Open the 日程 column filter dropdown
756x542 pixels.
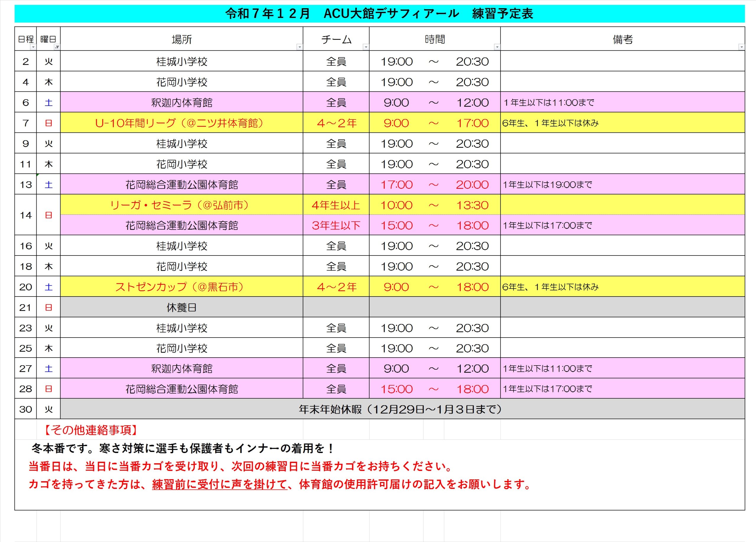click(33, 47)
